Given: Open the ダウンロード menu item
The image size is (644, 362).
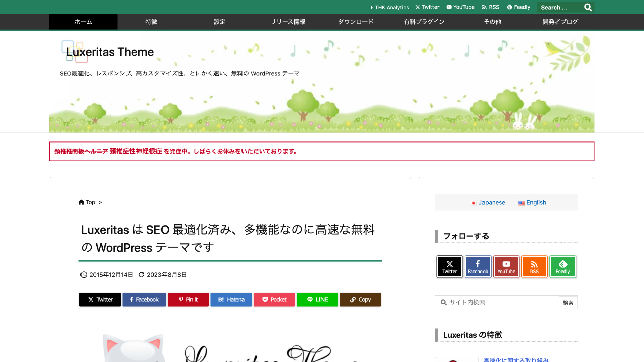Looking at the screenshot, I should pyautogui.click(x=356, y=22).
